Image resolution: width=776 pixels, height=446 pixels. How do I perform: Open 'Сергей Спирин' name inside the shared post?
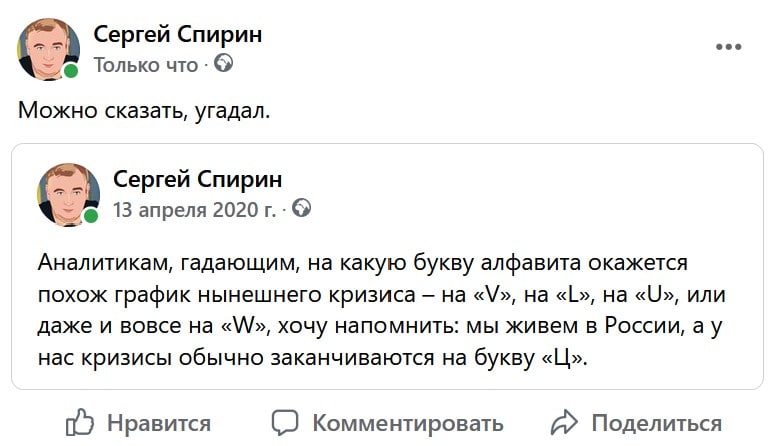[198, 180]
